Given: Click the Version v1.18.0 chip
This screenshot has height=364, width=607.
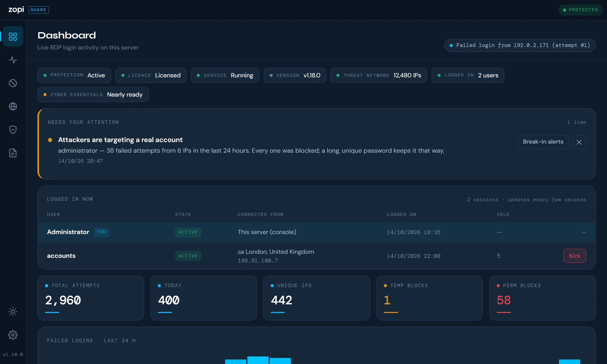Looking at the screenshot, I should point(295,75).
